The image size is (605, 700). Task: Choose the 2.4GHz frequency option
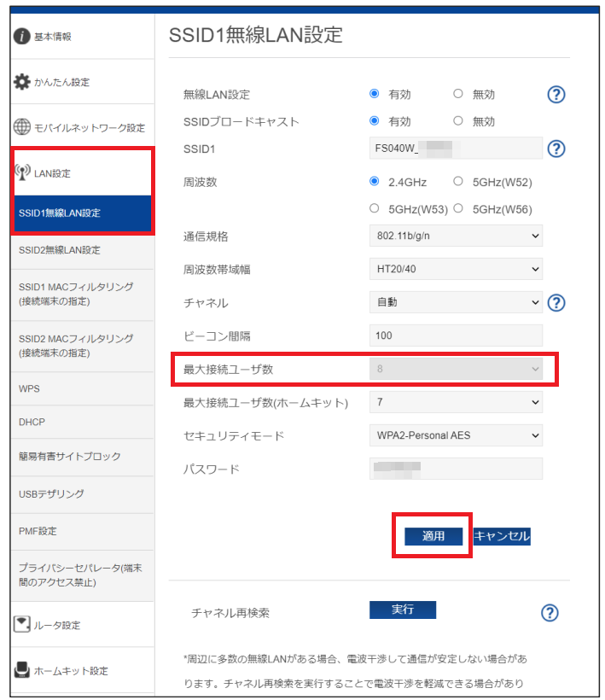375,181
